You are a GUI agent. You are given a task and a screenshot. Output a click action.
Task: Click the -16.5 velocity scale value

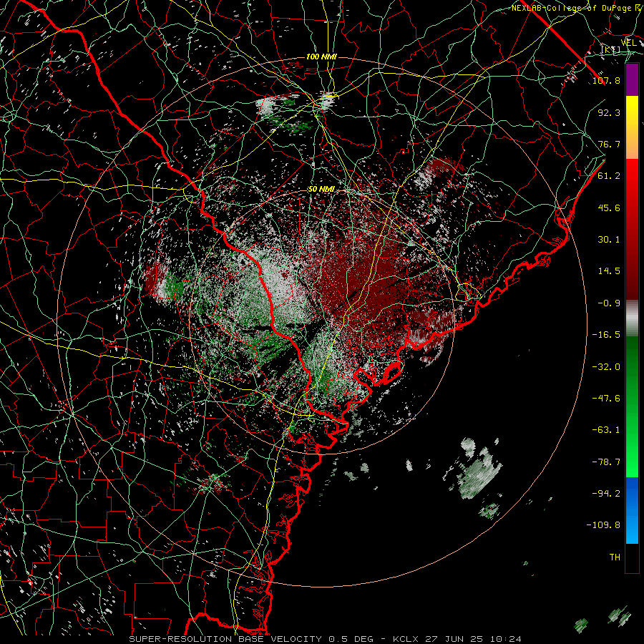606,335
